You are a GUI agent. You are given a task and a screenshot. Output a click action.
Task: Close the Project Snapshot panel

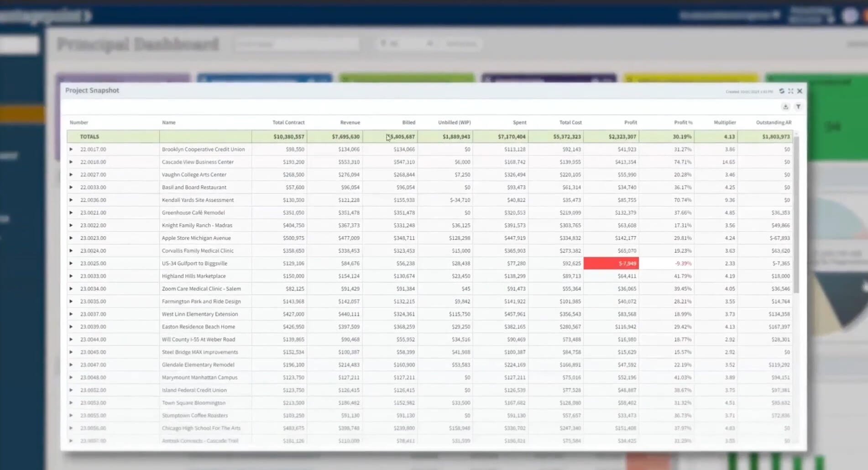tap(800, 91)
